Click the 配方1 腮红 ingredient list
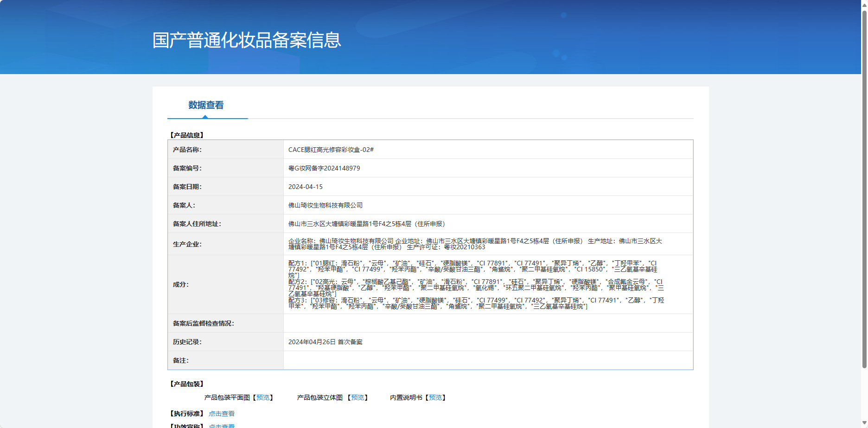 473,269
